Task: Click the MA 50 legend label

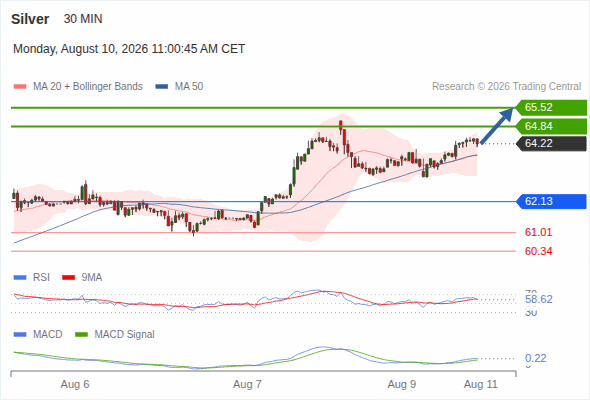Action: pos(189,87)
